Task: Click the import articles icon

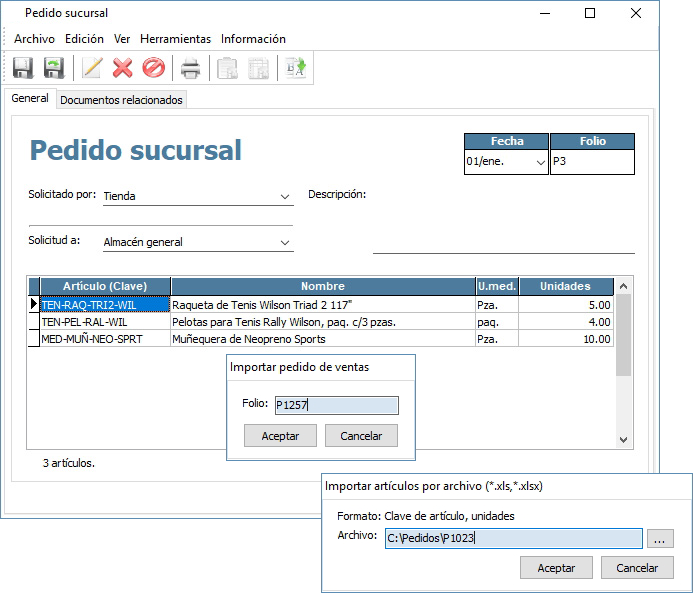Action: coord(297,68)
